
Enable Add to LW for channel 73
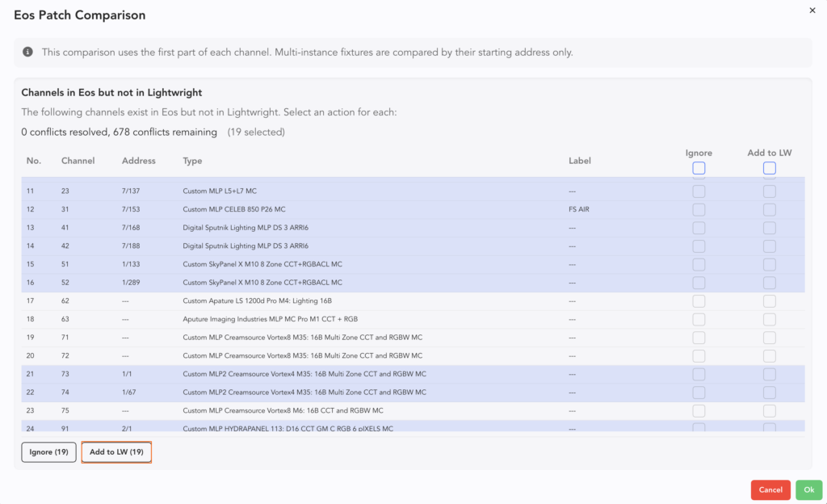769,374
